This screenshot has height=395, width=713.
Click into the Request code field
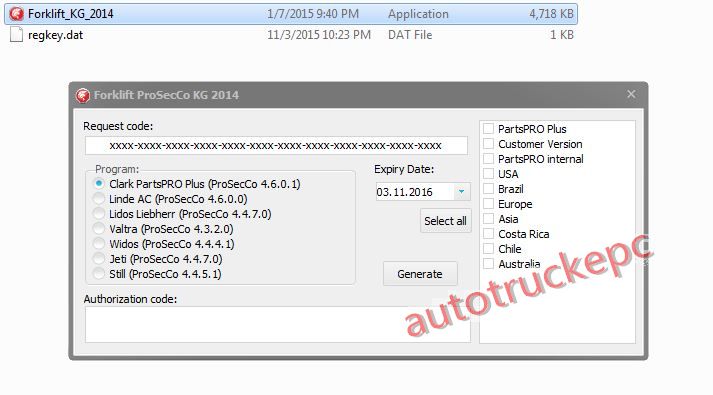click(276, 145)
